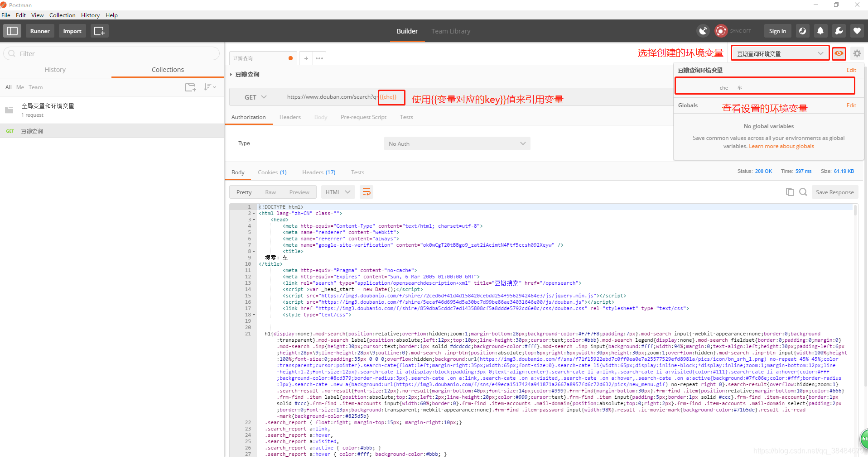Click Save Response button
Viewport: 868px width, 459px height.
(834, 192)
